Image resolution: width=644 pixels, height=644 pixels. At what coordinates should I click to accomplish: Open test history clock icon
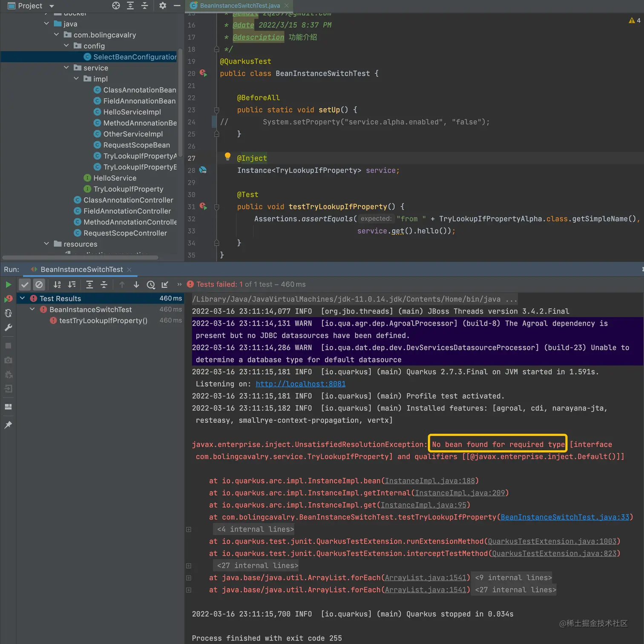click(x=151, y=285)
